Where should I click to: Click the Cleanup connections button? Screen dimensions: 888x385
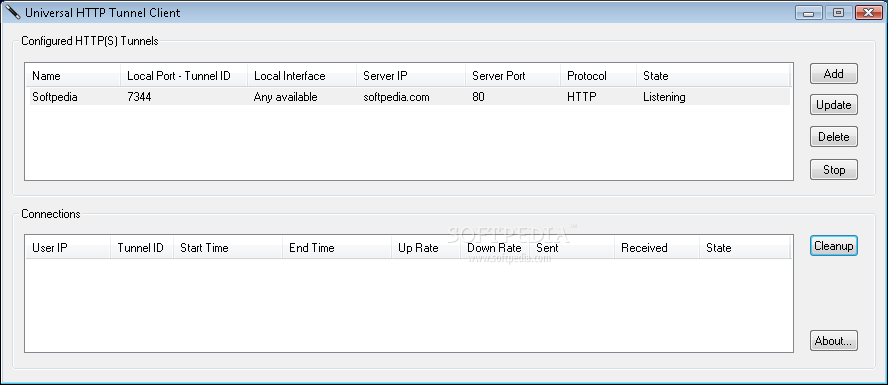(834, 246)
